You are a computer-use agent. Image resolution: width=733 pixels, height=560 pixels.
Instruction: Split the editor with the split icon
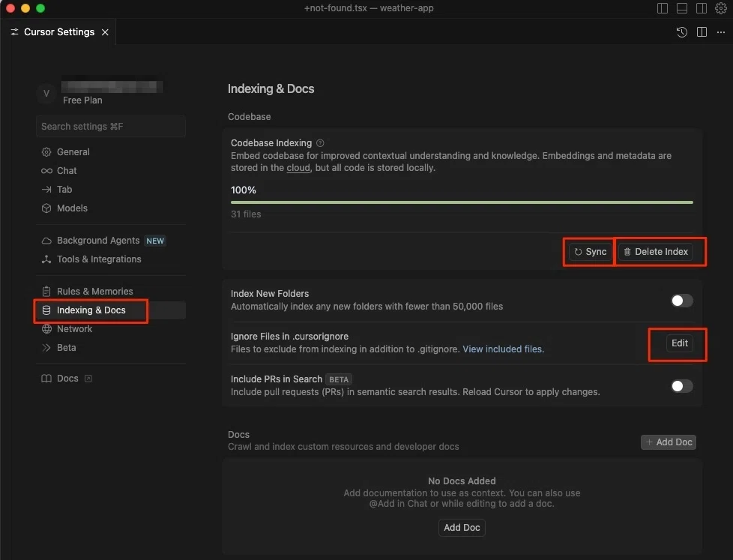pyautogui.click(x=702, y=31)
